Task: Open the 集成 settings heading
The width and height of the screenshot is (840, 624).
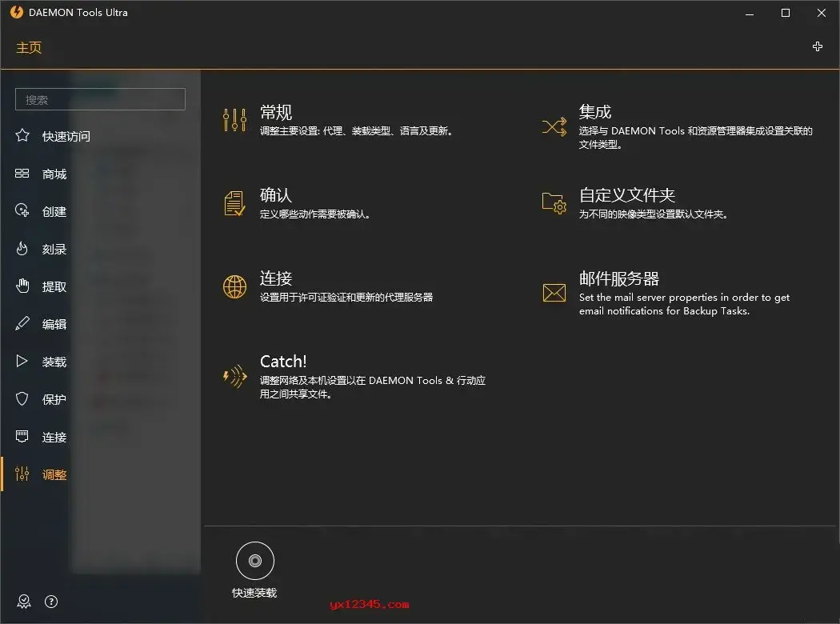Action: pyautogui.click(x=595, y=112)
